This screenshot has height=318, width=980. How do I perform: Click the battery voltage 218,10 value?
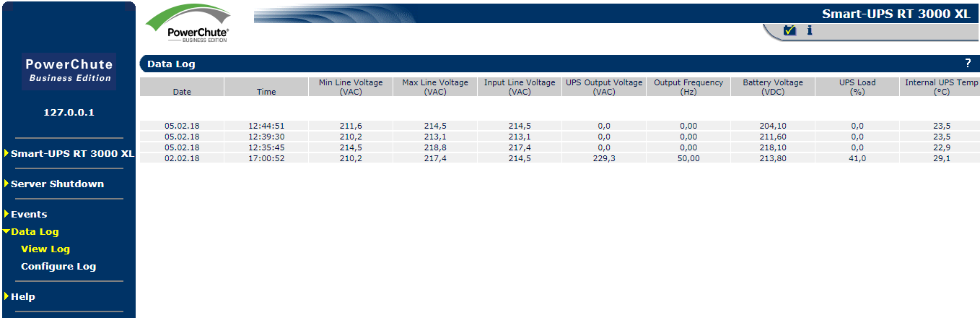[x=773, y=147]
